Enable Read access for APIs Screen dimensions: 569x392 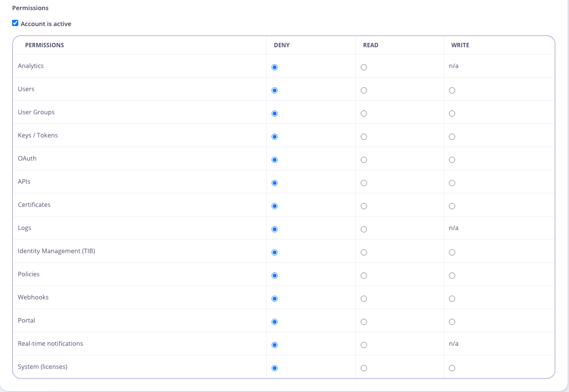point(364,183)
